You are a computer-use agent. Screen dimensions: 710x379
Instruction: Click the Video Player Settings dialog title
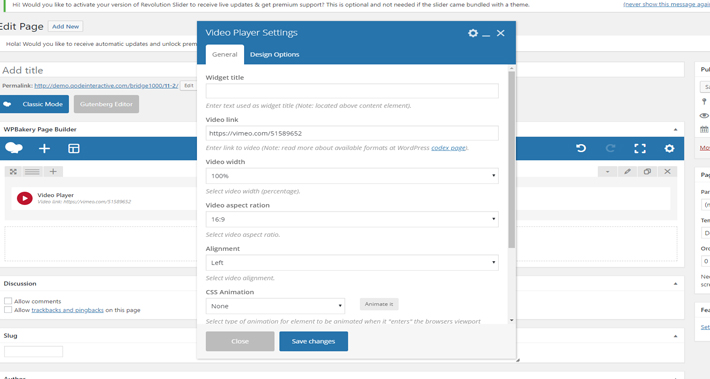251,33
